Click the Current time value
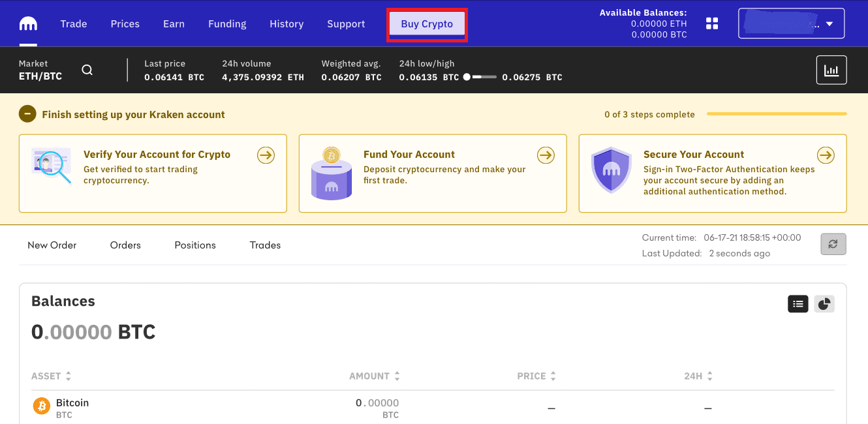Viewport: 868px width, 424px height. point(752,237)
